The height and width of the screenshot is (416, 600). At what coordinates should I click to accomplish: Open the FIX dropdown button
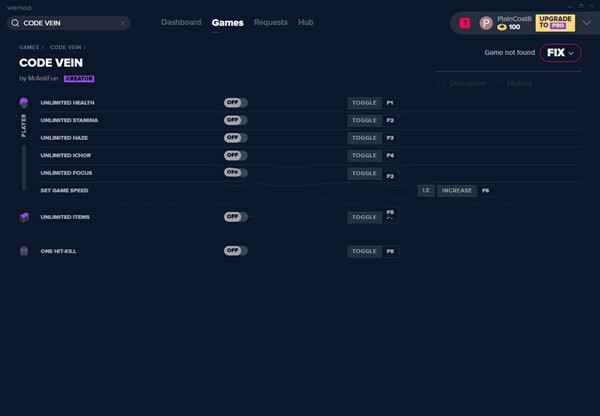pyautogui.click(x=561, y=53)
